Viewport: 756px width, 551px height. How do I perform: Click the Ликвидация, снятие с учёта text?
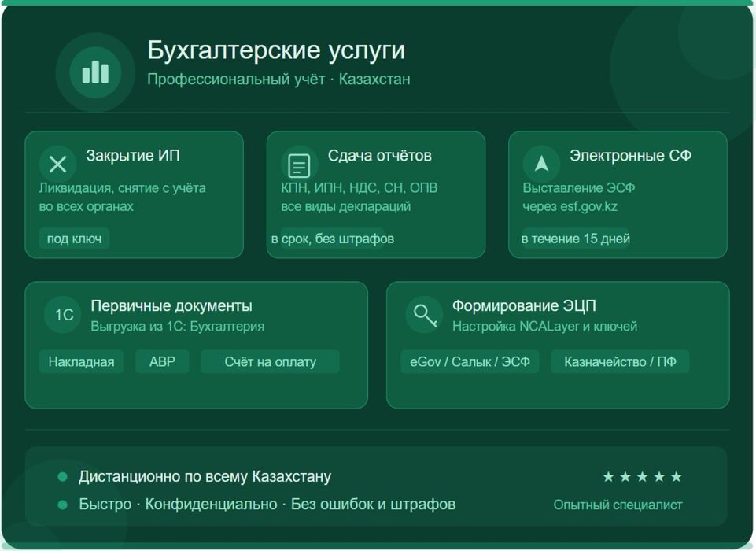coord(123,187)
